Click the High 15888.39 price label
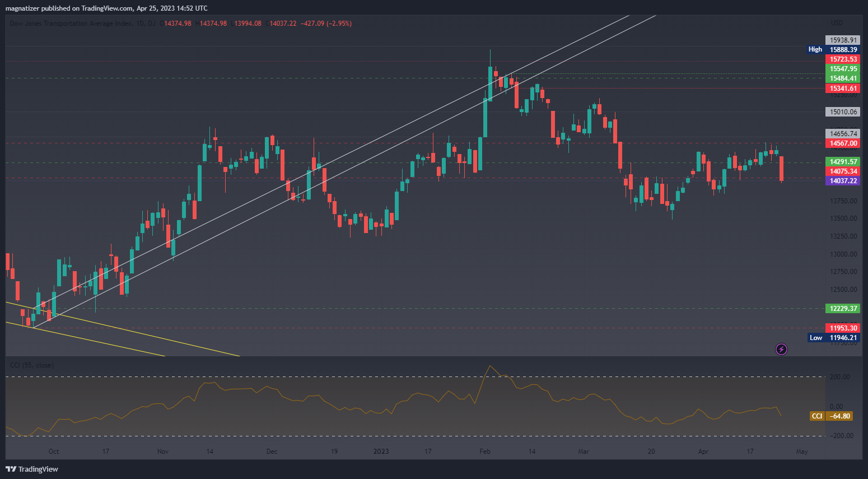This screenshot has height=479, width=868. coord(833,50)
